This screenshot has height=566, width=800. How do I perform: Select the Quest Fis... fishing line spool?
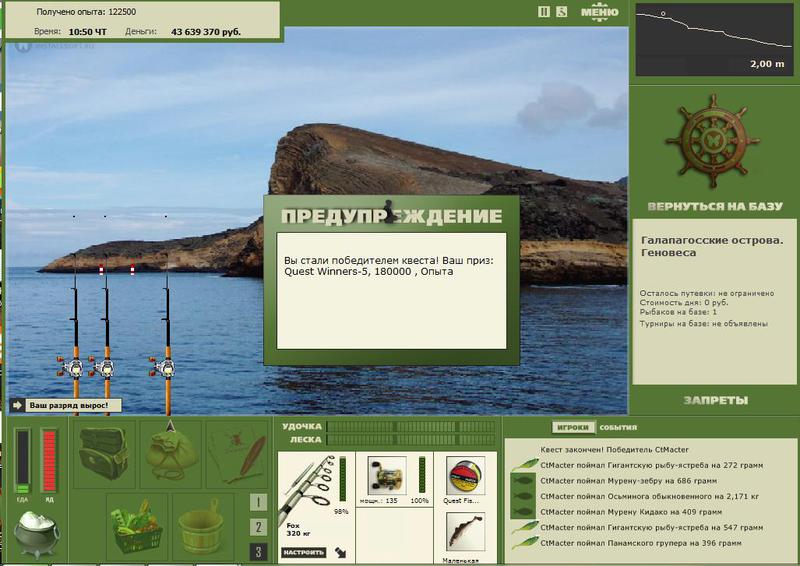tap(465, 476)
